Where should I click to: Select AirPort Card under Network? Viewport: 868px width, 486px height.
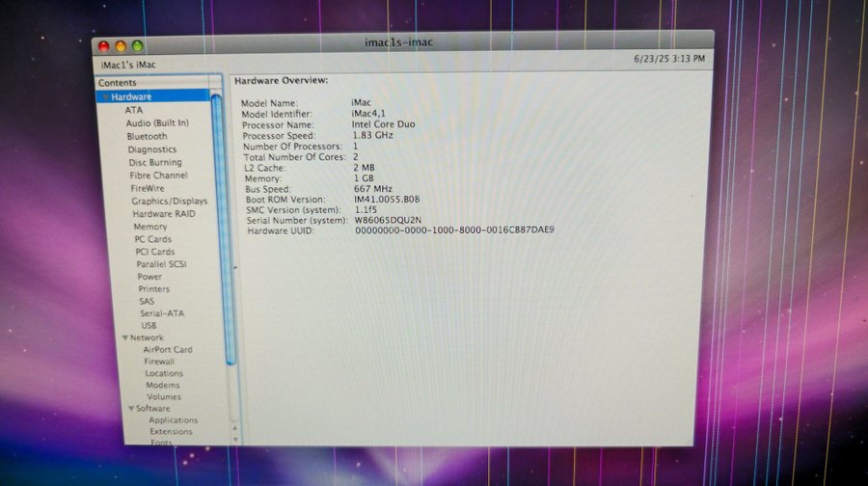(167, 350)
